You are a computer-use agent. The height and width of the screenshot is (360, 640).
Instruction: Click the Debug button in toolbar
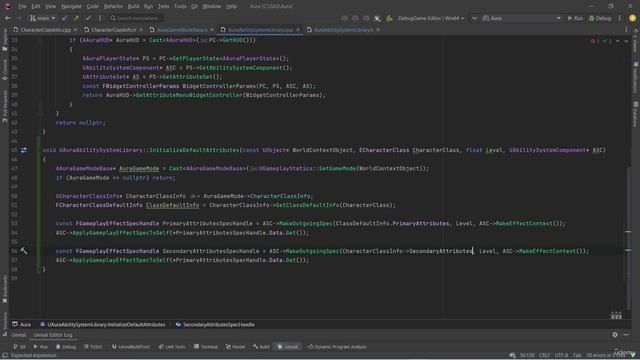click(x=600, y=18)
